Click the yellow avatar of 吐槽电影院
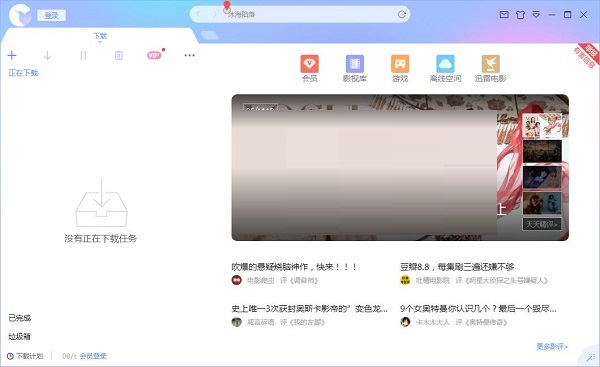This screenshot has height=367, width=600. click(x=405, y=280)
